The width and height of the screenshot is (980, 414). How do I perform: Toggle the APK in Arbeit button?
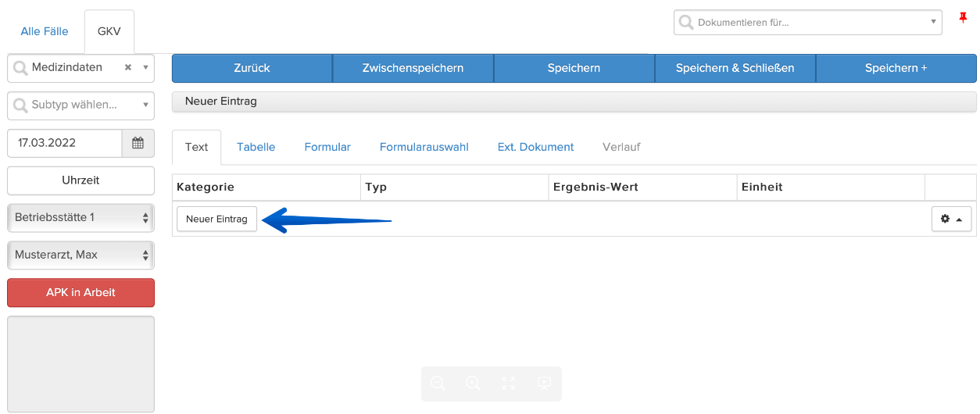[81, 292]
